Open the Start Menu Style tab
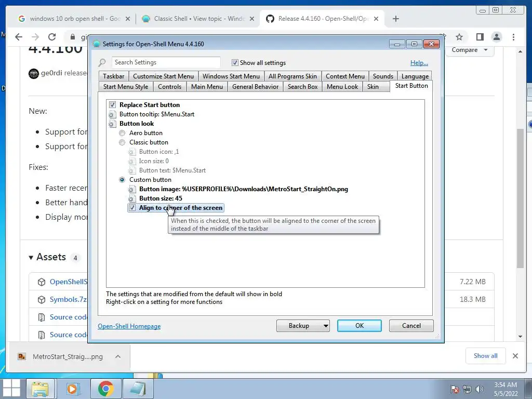 (x=126, y=87)
